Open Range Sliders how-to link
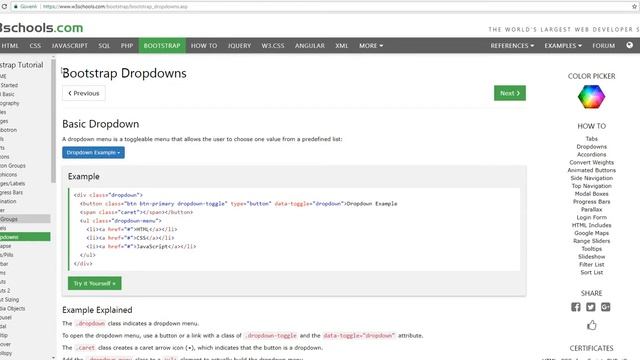 (591, 241)
